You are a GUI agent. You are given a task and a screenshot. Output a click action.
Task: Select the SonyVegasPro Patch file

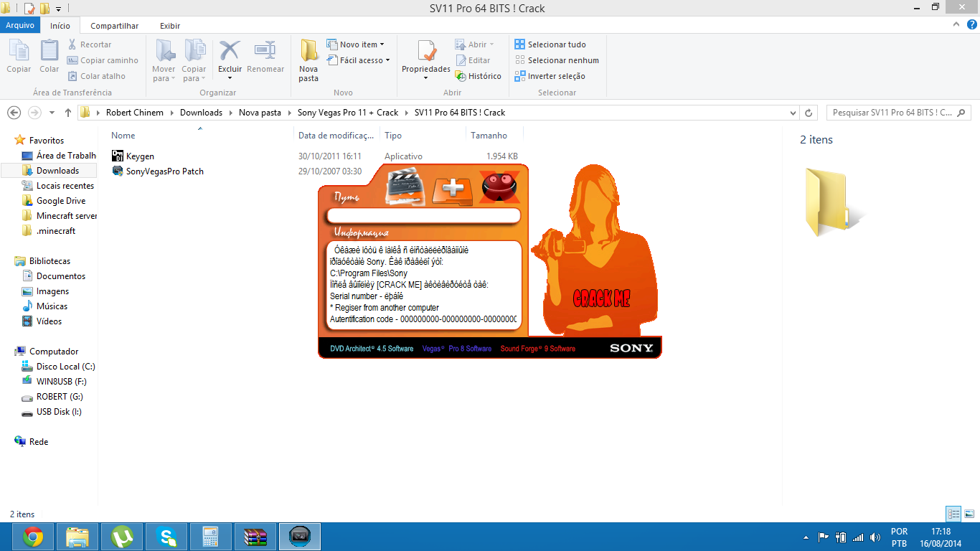point(157,171)
